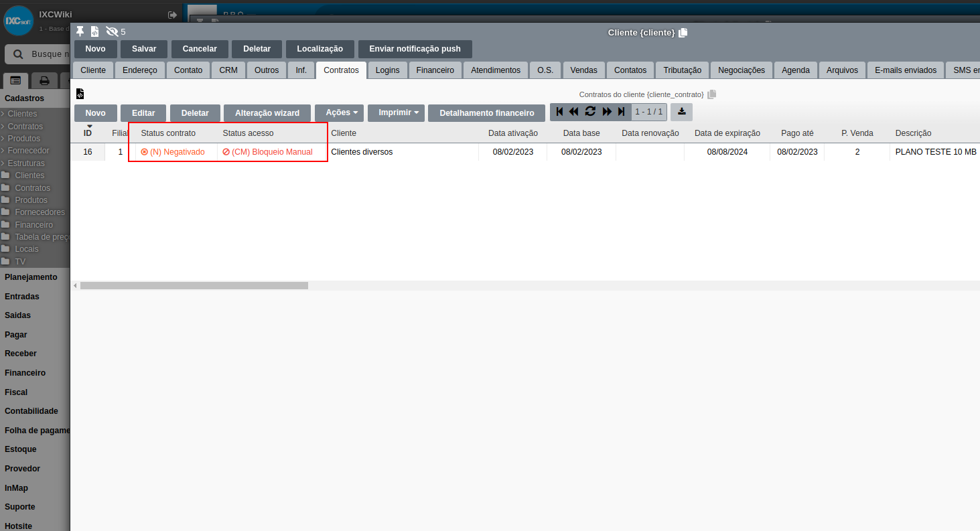Open the form code document icon beside the pin
This screenshot has width=980, height=531.
(94, 31)
